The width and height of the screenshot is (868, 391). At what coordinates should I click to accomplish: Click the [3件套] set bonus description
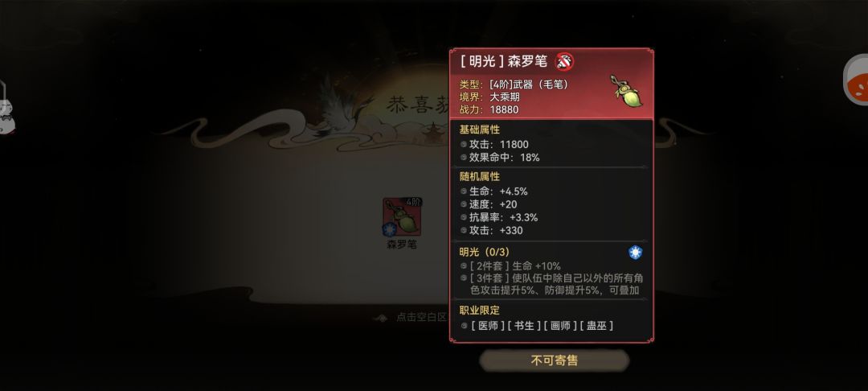click(x=556, y=284)
